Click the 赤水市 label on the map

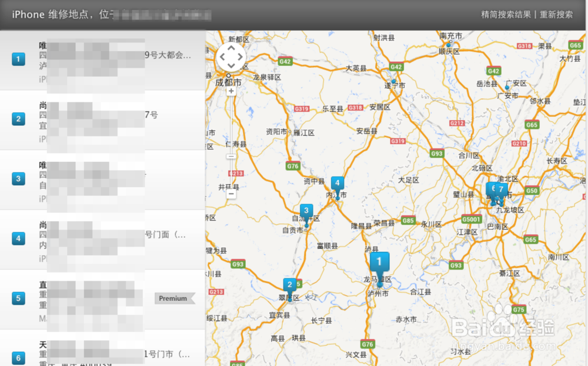click(x=406, y=320)
